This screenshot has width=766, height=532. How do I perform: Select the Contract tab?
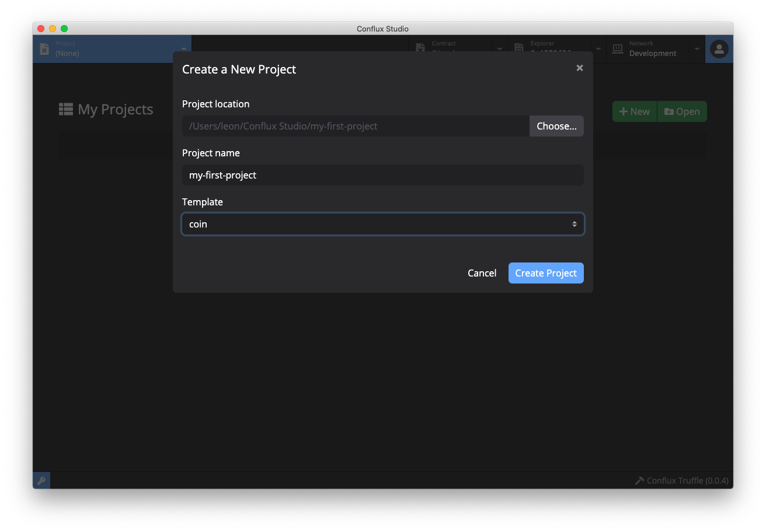[x=450, y=49]
